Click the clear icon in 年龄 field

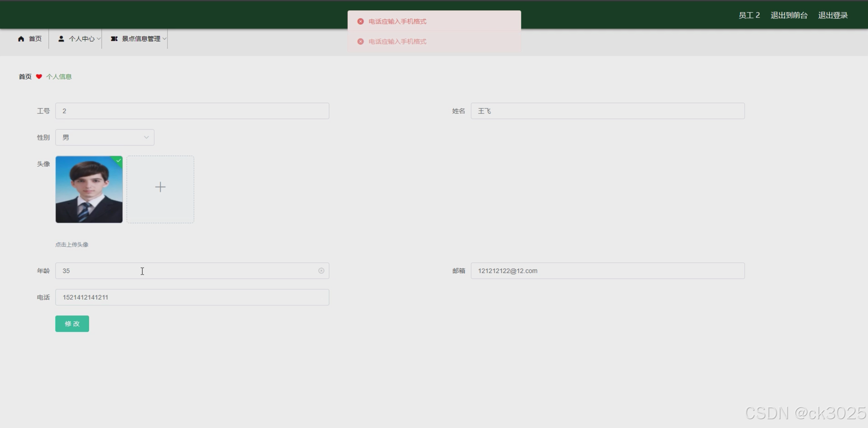321,271
